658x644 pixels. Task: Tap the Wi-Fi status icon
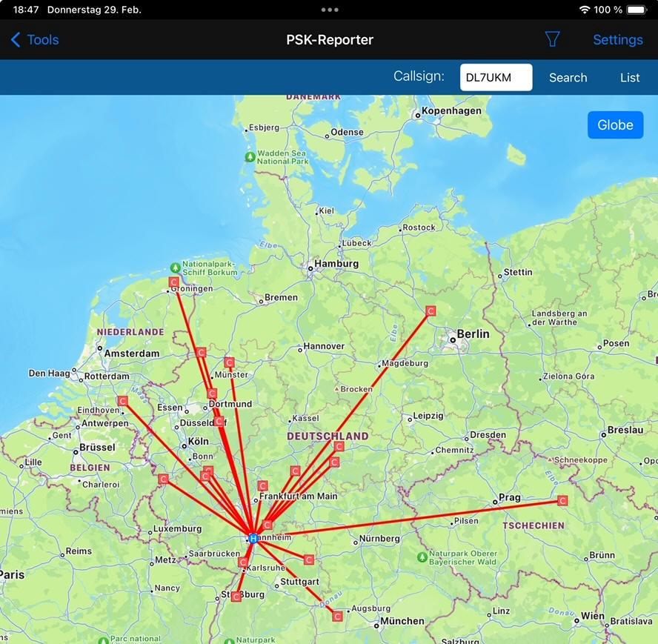(x=585, y=10)
